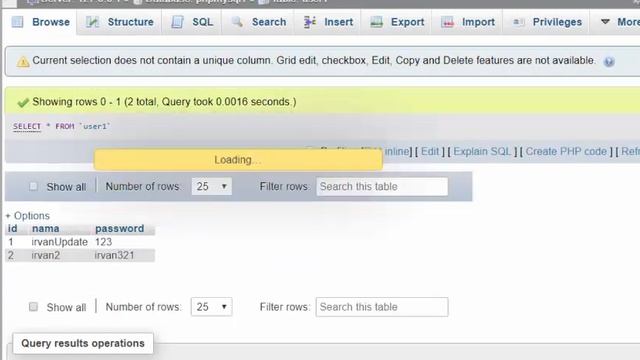Viewport: 640px width, 360px height.
Task: Sort by the id column header
Action: click(x=13, y=229)
